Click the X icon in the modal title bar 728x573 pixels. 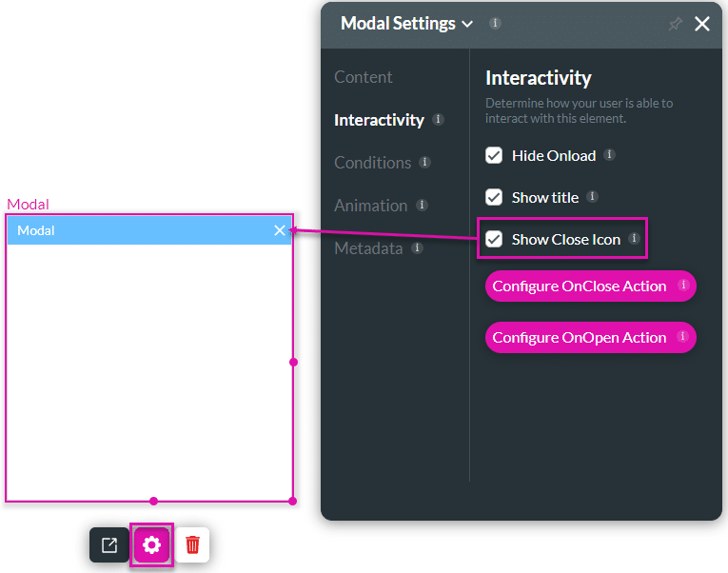pos(280,230)
